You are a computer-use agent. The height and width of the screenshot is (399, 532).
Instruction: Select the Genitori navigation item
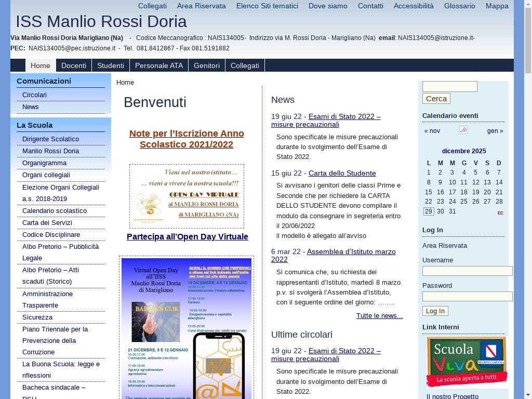pyautogui.click(x=207, y=65)
